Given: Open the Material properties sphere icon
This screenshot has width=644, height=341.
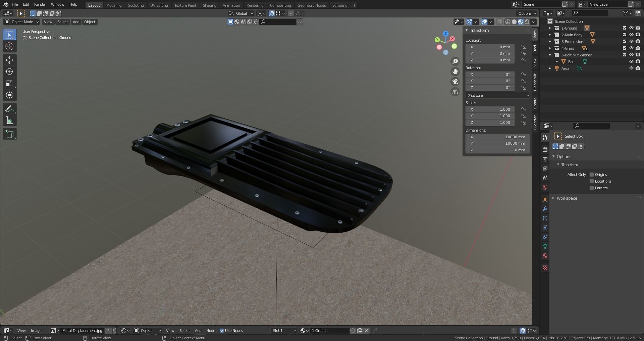Looking at the screenshot, I should click(545, 256).
